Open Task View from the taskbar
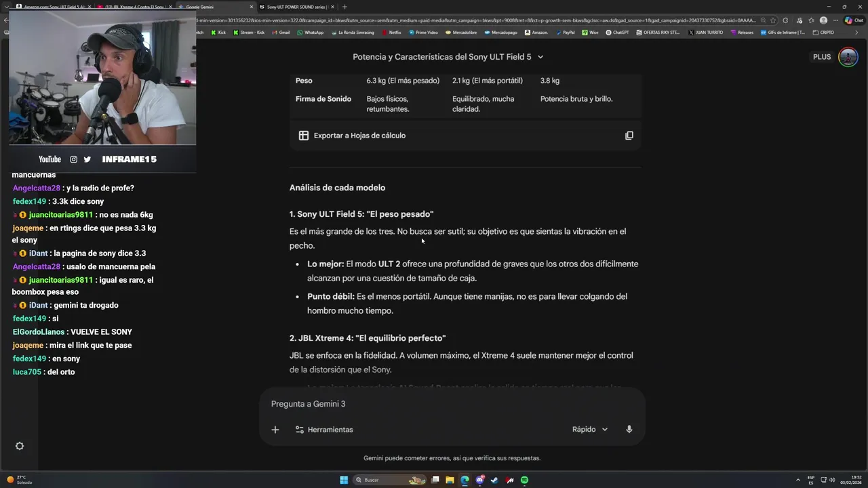Image resolution: width=868 pixels, height=488 pixels. pyautogui.click(x=435, y=480)
